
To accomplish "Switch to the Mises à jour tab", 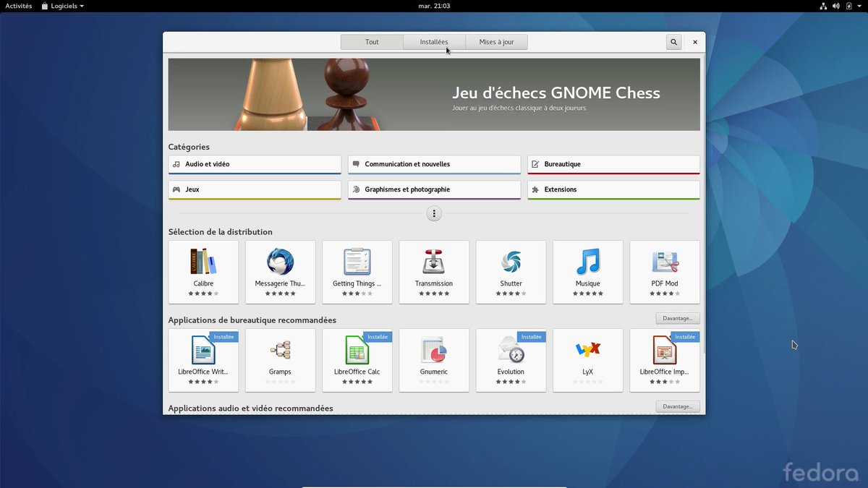I will click(496, 42).
